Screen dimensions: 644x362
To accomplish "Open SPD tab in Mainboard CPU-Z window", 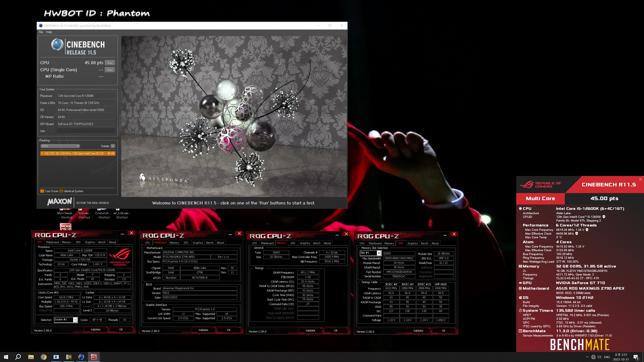I will pos(186,243).
